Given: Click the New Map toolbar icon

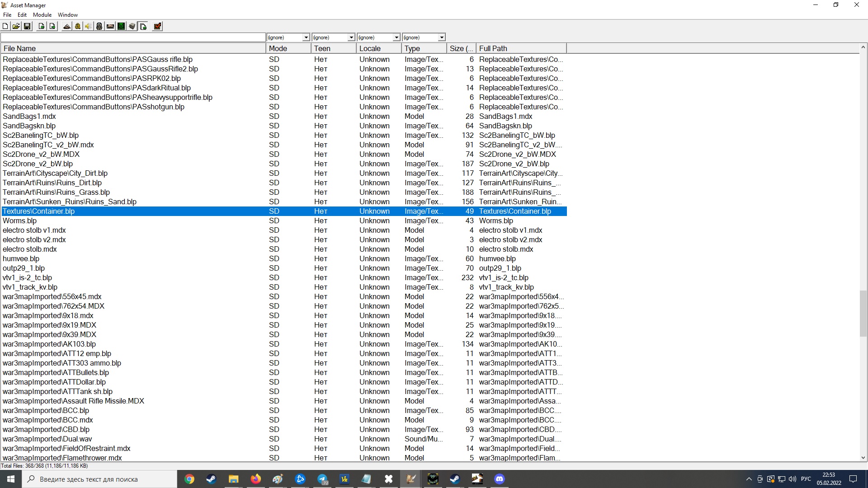Looking at the screenshot, I should point(5,26).
